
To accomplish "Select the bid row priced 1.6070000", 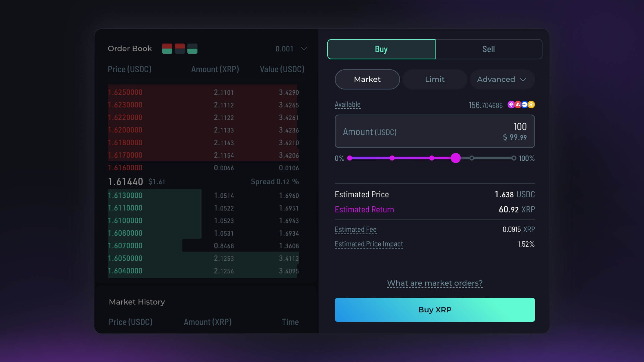I will click(203, 246).
